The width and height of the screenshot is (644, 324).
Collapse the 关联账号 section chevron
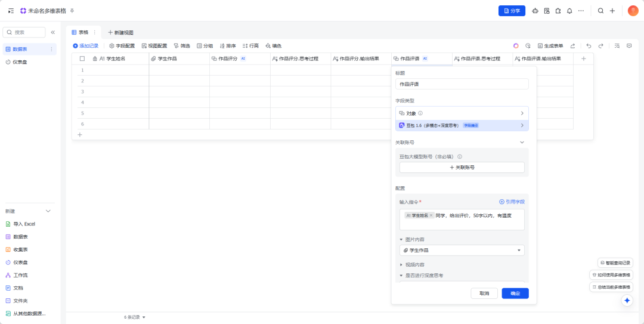point(522,143)
